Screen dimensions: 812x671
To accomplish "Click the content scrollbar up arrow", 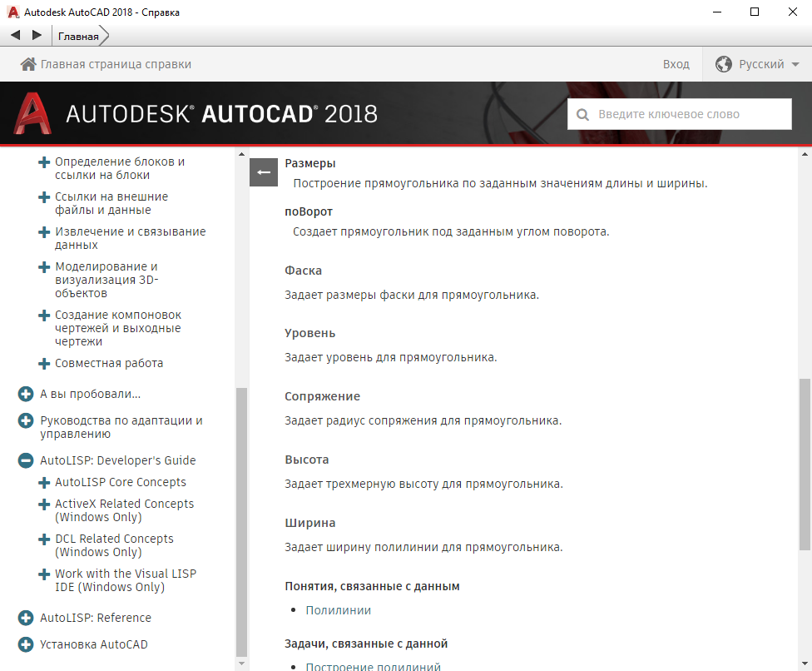I will pos(805,154).
